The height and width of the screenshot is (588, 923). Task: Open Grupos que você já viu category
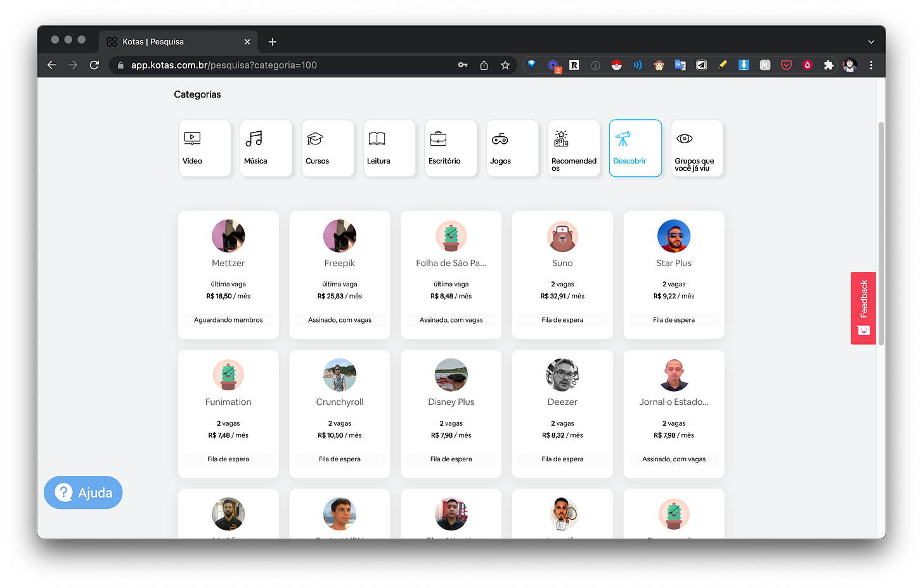click(x=697, y=148)
